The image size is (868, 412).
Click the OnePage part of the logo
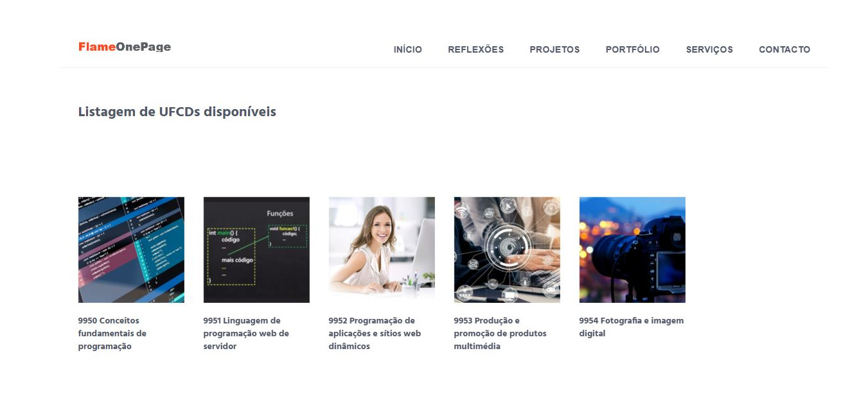144,47
